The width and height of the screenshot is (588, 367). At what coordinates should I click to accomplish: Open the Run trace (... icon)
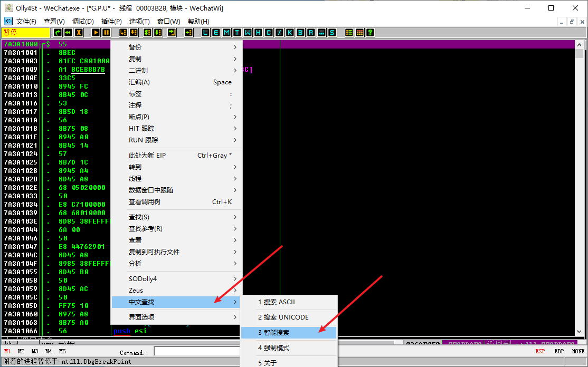[321, 33]
